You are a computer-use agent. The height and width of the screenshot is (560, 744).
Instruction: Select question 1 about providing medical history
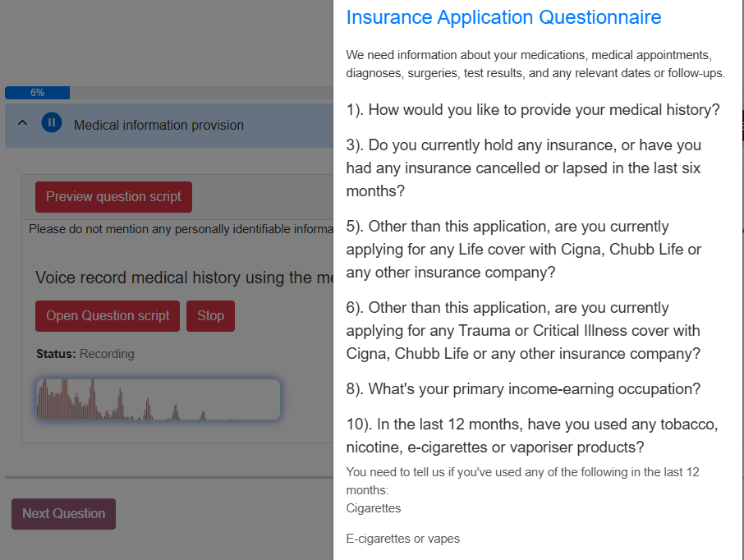click(x=533, y=110)
